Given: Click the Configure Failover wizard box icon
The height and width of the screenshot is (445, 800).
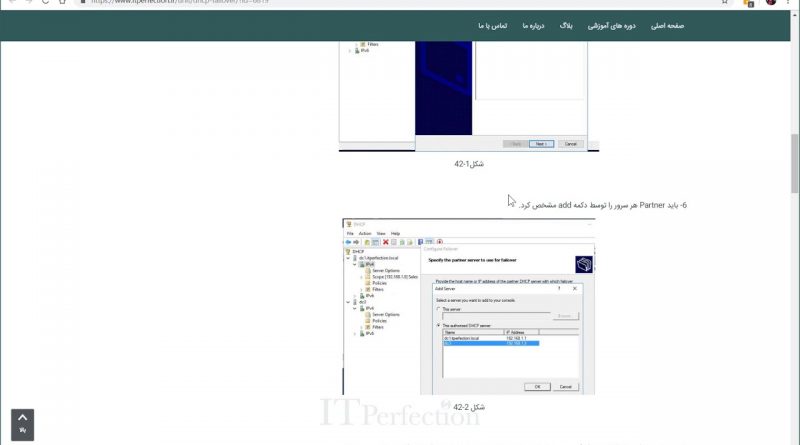Looking at the screenshot, I should [x=584, y=264].
